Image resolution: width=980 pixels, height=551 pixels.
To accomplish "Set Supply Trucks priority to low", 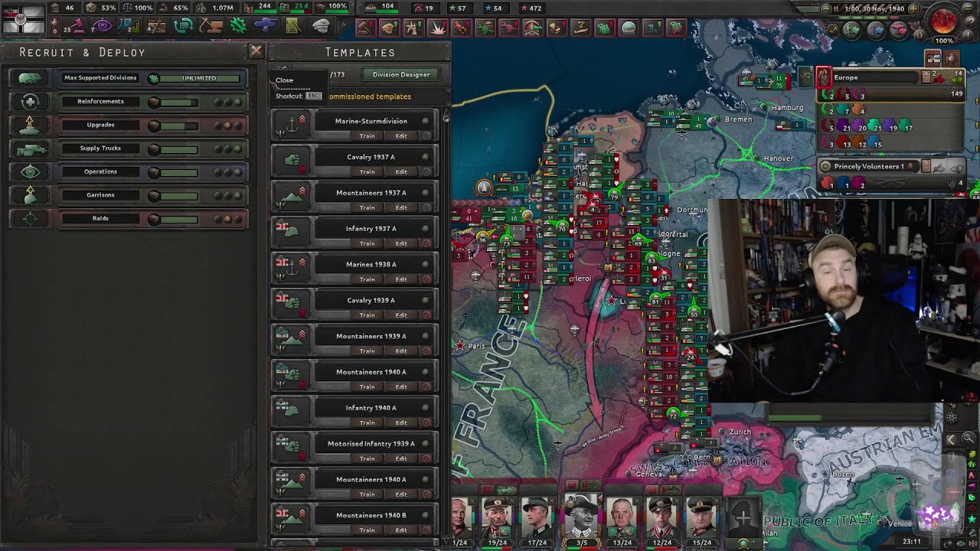I will click(218, 149).
